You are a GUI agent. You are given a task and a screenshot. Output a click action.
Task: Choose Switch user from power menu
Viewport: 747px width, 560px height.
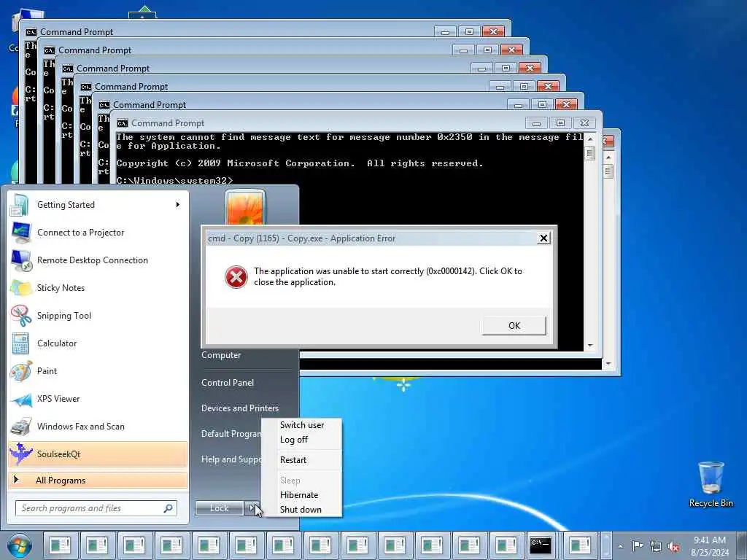tap(302, 425)
